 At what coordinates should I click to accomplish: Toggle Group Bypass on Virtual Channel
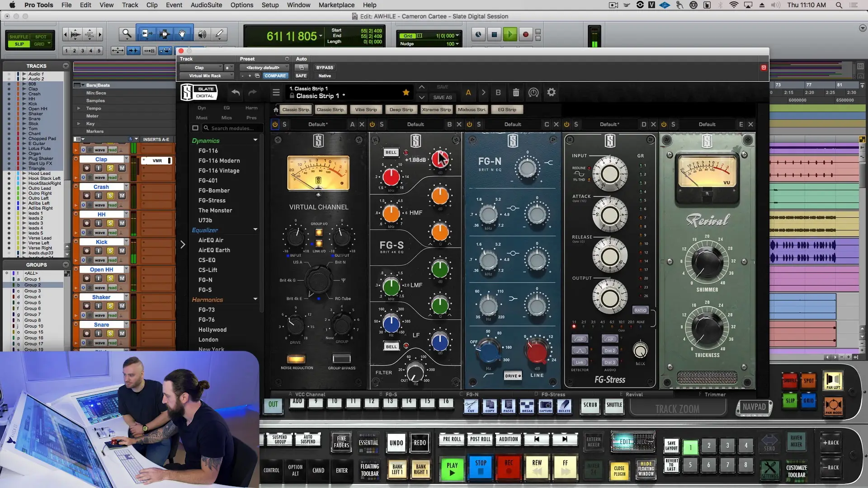point(341,359)
